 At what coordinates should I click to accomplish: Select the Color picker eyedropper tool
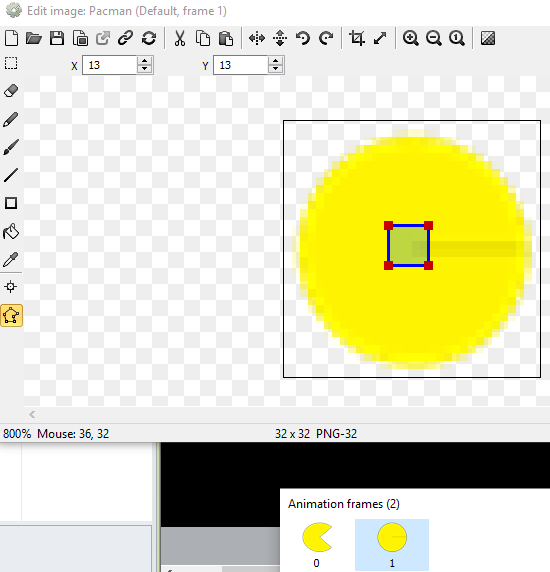click(11, 259)
